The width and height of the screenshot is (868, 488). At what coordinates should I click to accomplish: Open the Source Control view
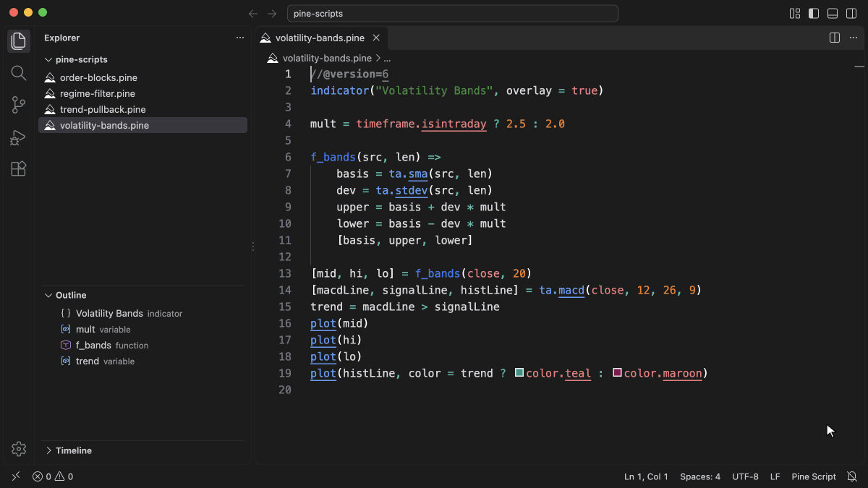click(x=19, y=105)
